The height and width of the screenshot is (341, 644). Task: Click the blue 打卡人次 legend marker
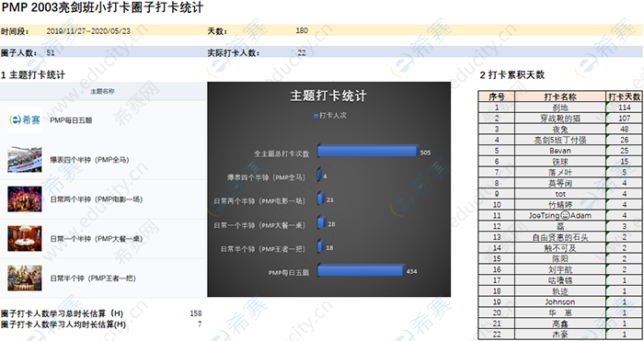tap(316, 116)
